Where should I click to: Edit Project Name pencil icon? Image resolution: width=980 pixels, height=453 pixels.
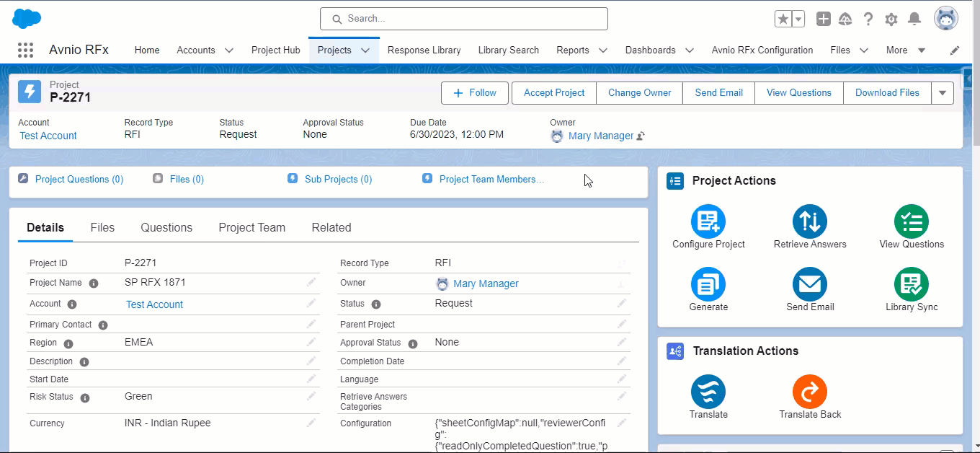(311, 283)
